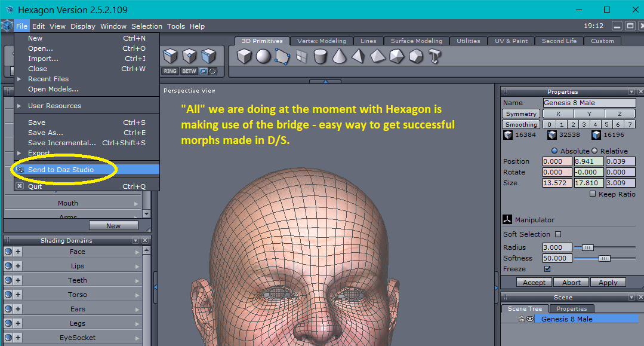Choose the facet polygon primitive tool

(x=282, y=56)
